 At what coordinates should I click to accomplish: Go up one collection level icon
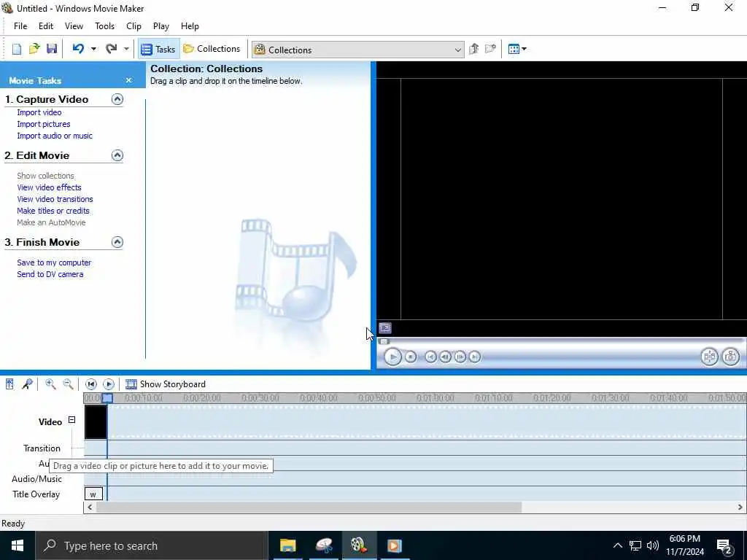(473, 49)
